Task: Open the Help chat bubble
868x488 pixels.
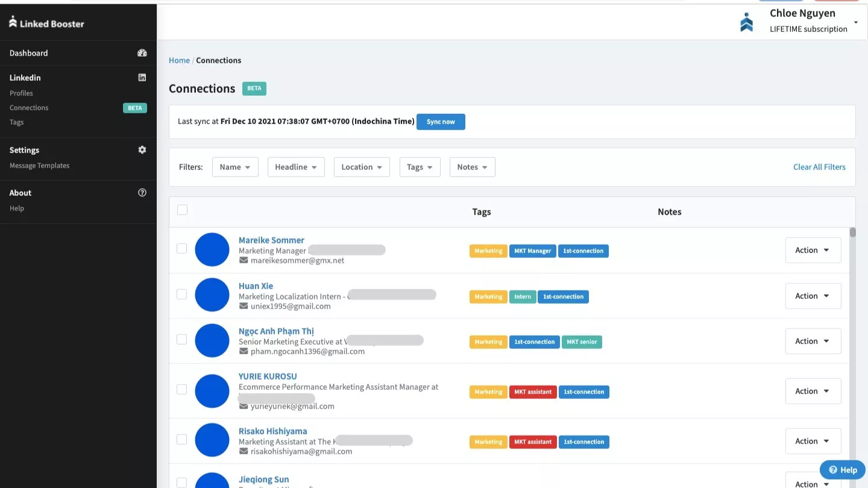Action: 842,470
